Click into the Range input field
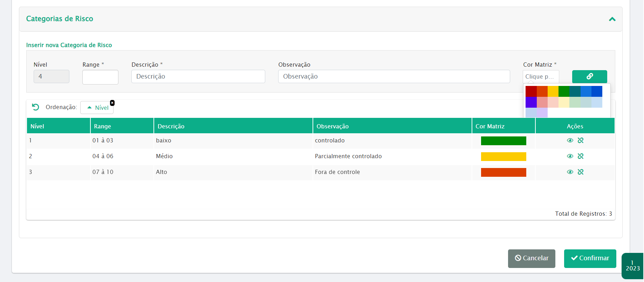The width and height of the screenshot is (644, 282). pyautogui.click(x=100, y=77)
